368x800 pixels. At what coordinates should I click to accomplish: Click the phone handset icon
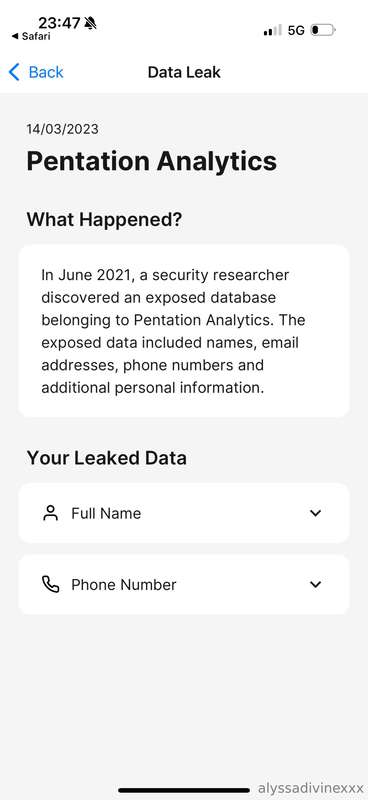(x=51, y=584)
